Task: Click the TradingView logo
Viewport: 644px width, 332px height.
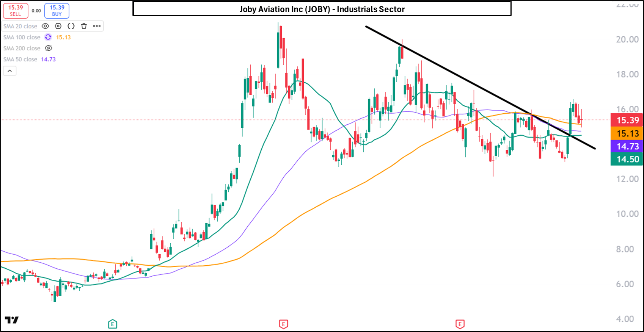Action: click(12, 320)
